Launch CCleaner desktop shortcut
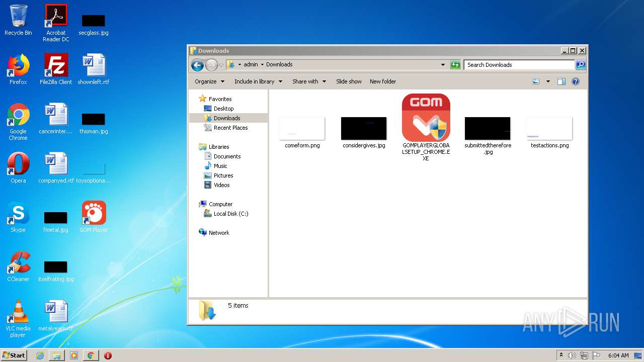644x362 pixels. (18, 266)
